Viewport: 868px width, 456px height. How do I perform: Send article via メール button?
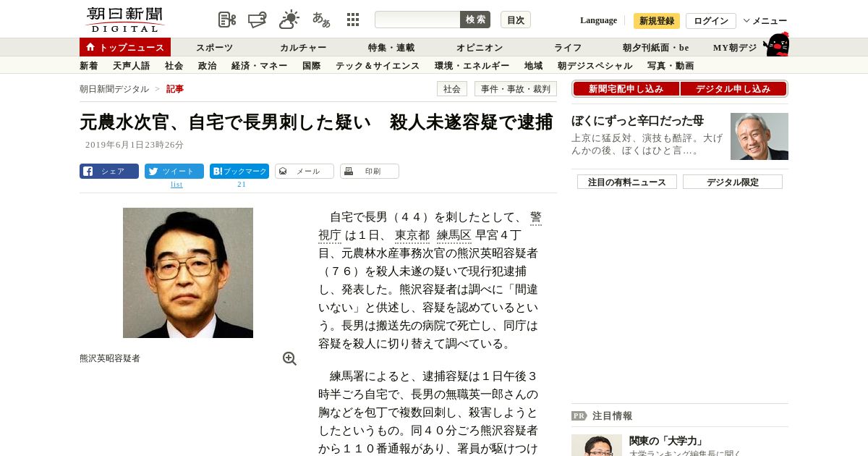305,172
